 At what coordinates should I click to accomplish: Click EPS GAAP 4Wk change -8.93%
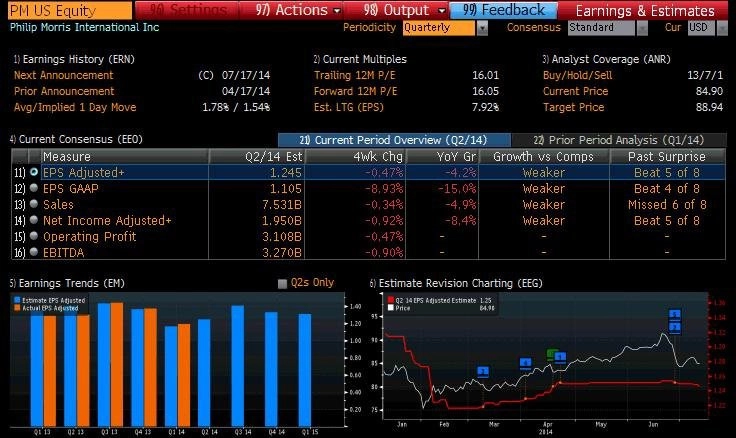coord(384,189)
